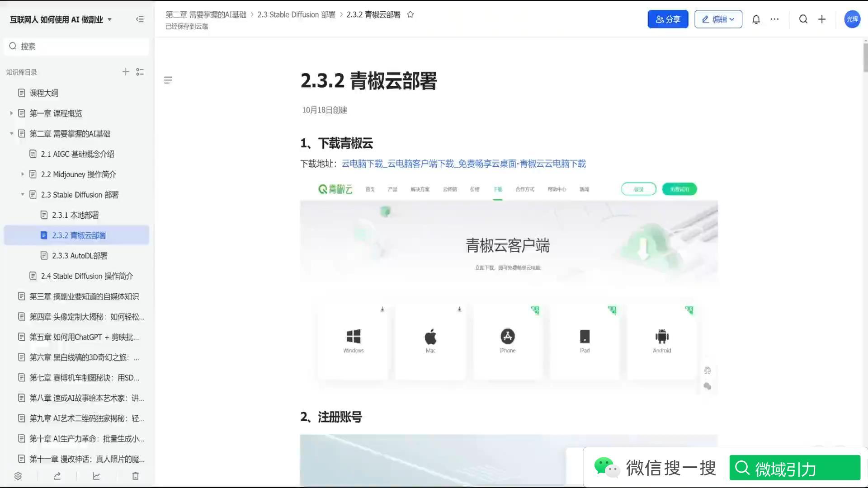Open the Edit dropdown button
The width and height of the screenshot is (868, 488).
point(718,19)
